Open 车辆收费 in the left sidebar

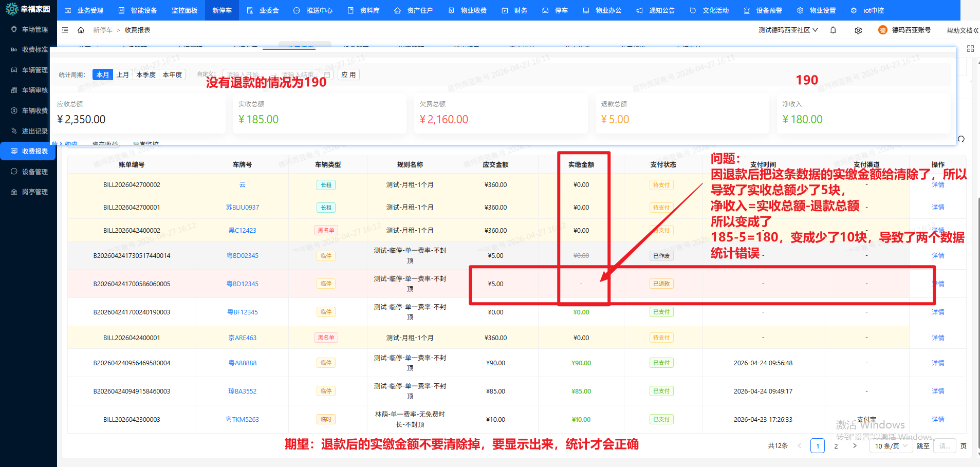click(x=34, y=110)
